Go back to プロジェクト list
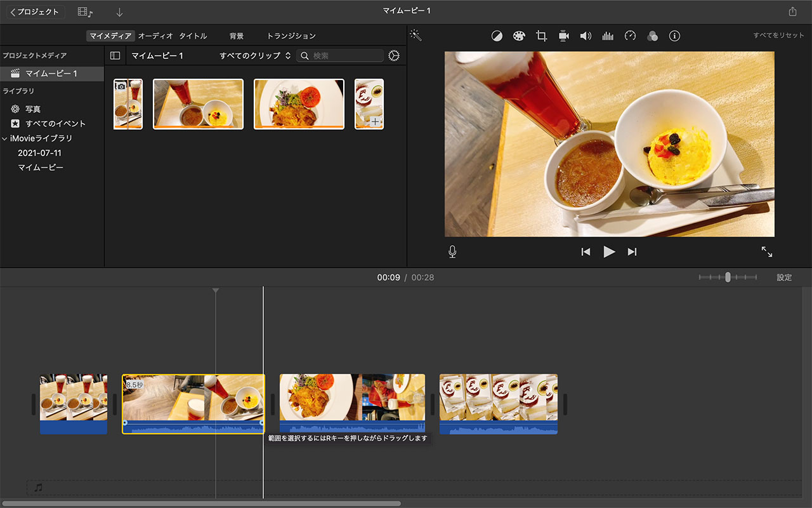Viewport: 812px width, 508px height. click(x=34, y=12)
